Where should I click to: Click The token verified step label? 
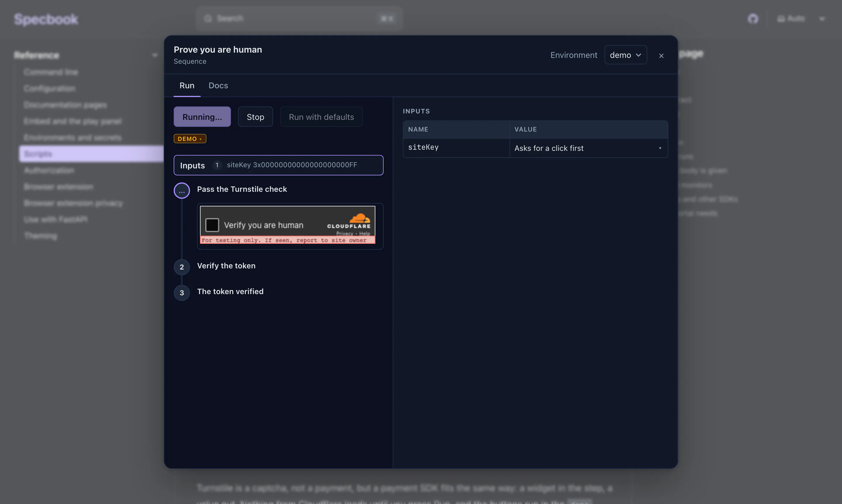(230, 291)
